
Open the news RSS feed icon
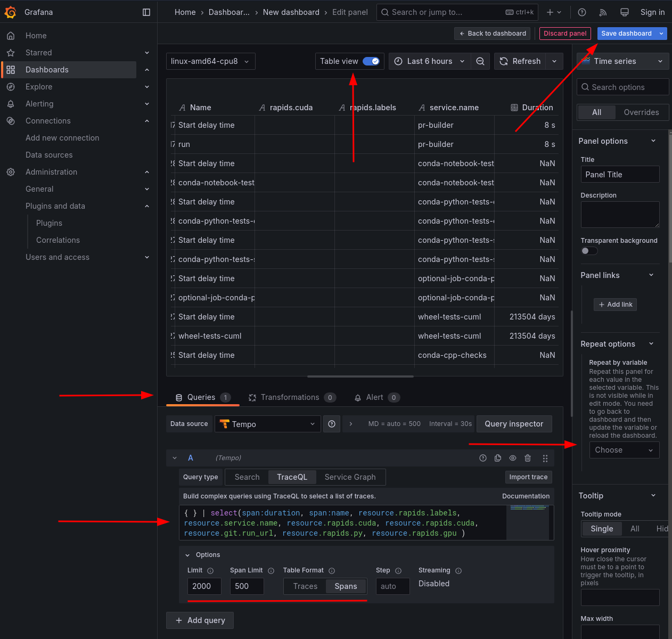pos(603,12)
